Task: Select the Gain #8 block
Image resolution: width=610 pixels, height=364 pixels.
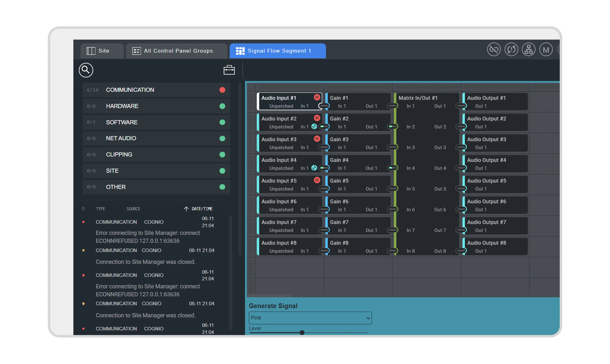Action: point(358,246)
